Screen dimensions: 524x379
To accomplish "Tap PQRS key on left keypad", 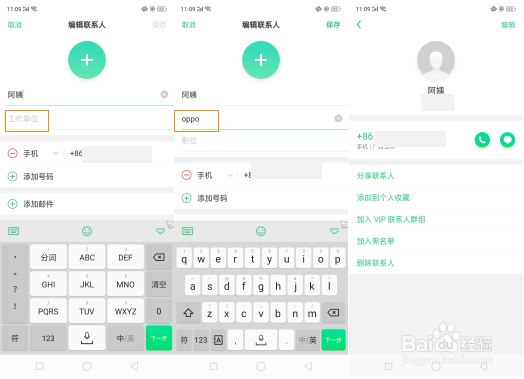I will coord(48,311).
